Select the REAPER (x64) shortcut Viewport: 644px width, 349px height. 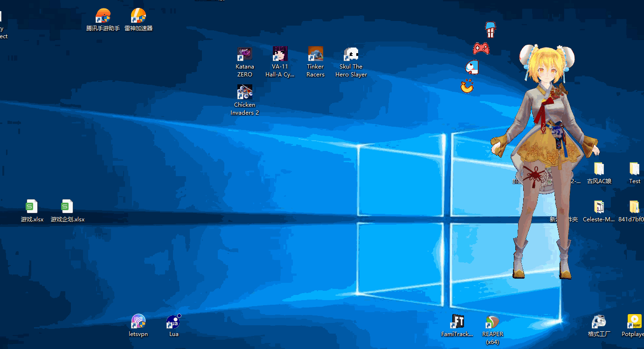pyautogui.click(x=492, y=329)
